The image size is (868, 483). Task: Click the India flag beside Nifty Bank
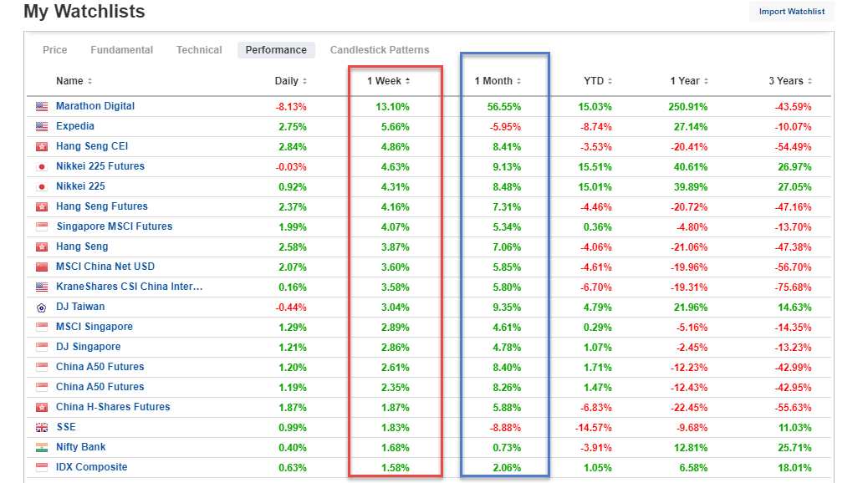(x=42, y=448)
